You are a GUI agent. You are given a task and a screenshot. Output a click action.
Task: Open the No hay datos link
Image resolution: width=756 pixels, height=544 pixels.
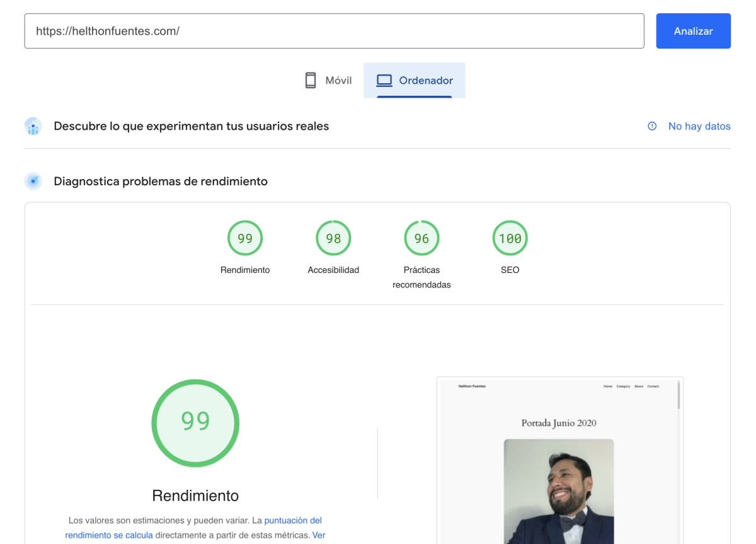[699, 126]
